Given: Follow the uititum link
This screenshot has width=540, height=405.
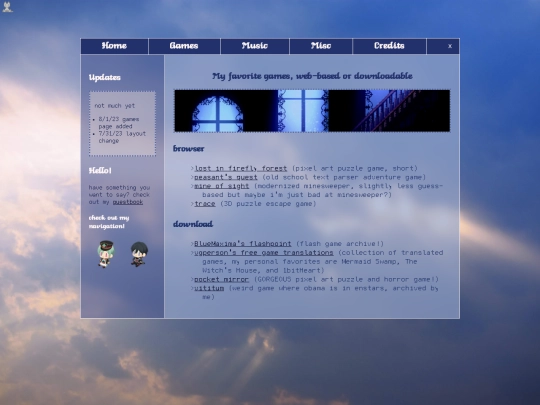Looking at the screenshot, I should coord(209,288).
